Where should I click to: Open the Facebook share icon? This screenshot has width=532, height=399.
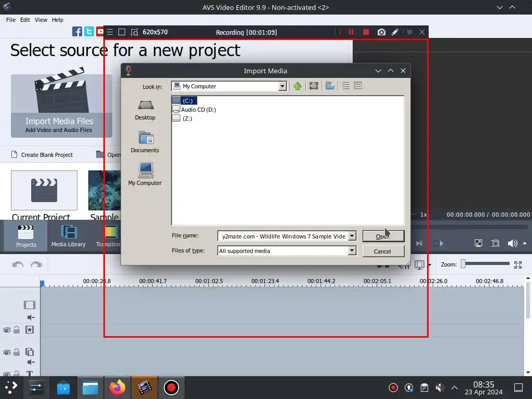[77, 32]
